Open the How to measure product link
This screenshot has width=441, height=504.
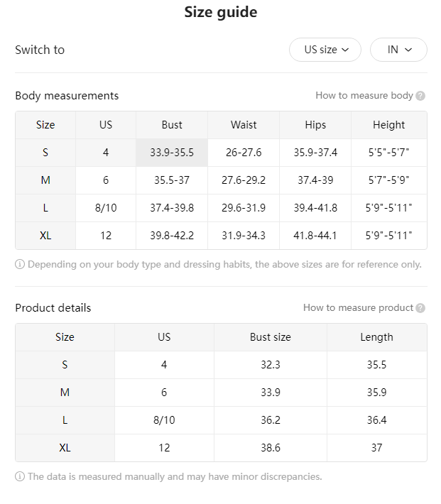tap(358, 307)
